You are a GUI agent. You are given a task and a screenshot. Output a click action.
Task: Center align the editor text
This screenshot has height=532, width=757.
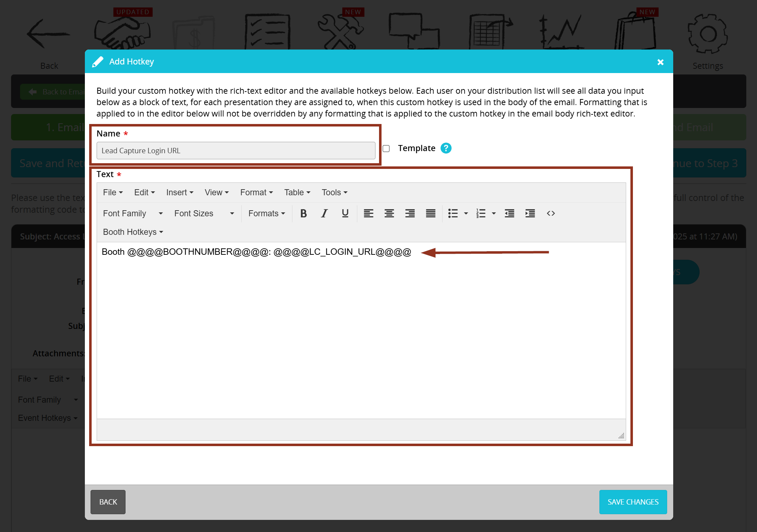(x=389, y=213)
